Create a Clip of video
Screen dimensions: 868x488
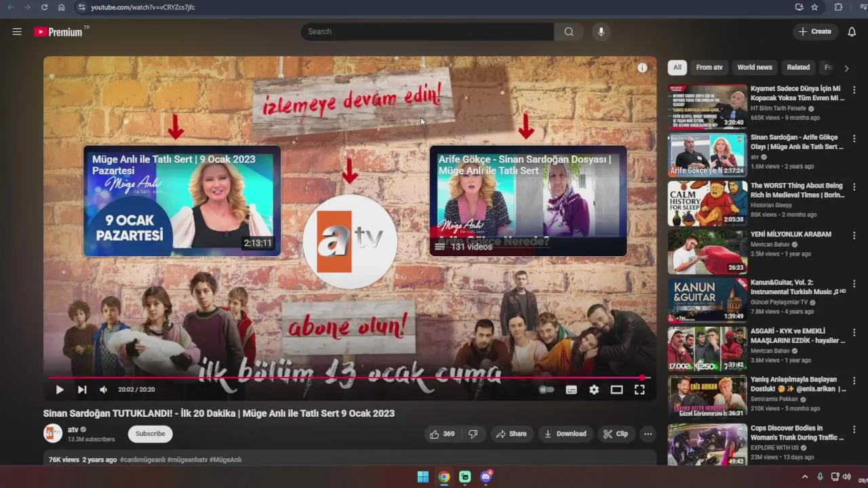(616, 434)
